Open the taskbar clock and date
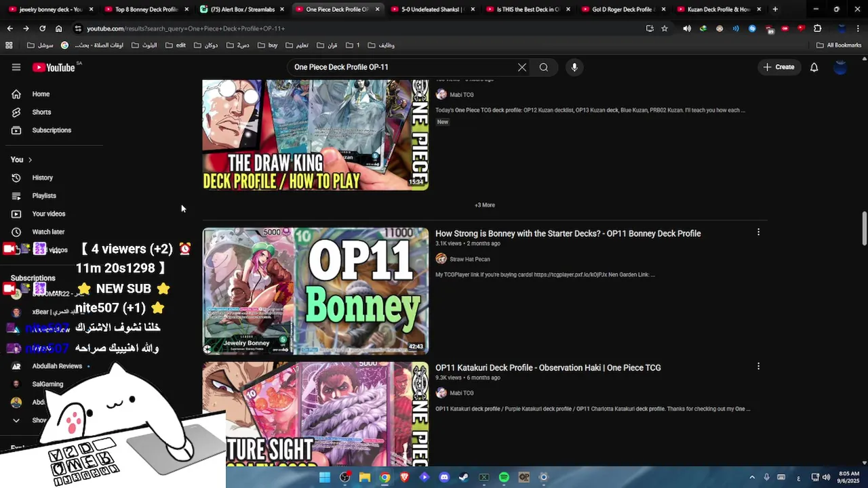This screenshot has width=868, height=488. coord(849,477)
